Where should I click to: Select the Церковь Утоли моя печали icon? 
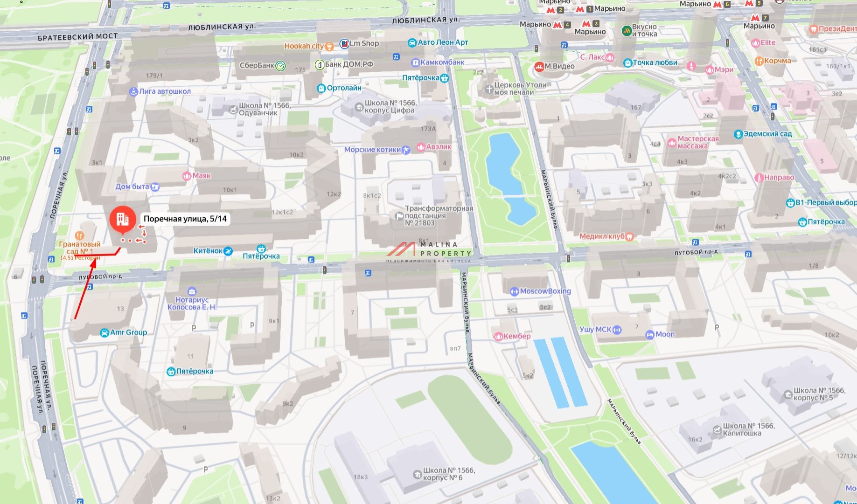(x=488, y=89)
